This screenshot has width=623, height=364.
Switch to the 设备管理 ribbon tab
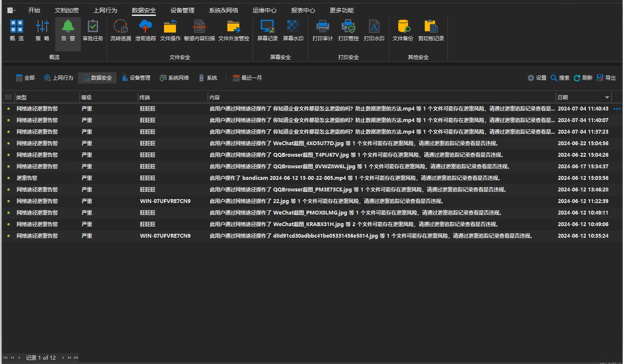tap(182, 10)
